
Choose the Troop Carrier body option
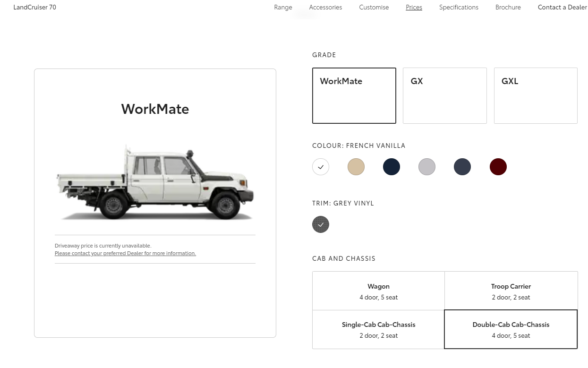pos(511,291)
